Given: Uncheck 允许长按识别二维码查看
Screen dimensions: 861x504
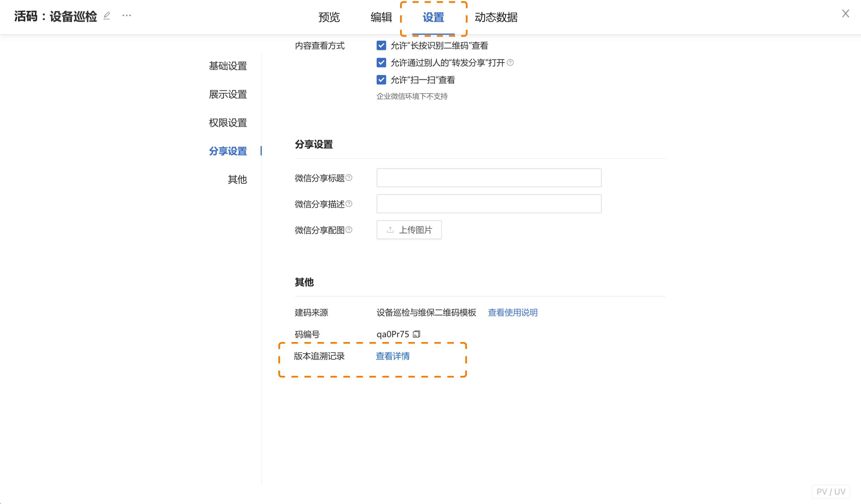Looking at the screenshot, I should [x=381, y=45].
